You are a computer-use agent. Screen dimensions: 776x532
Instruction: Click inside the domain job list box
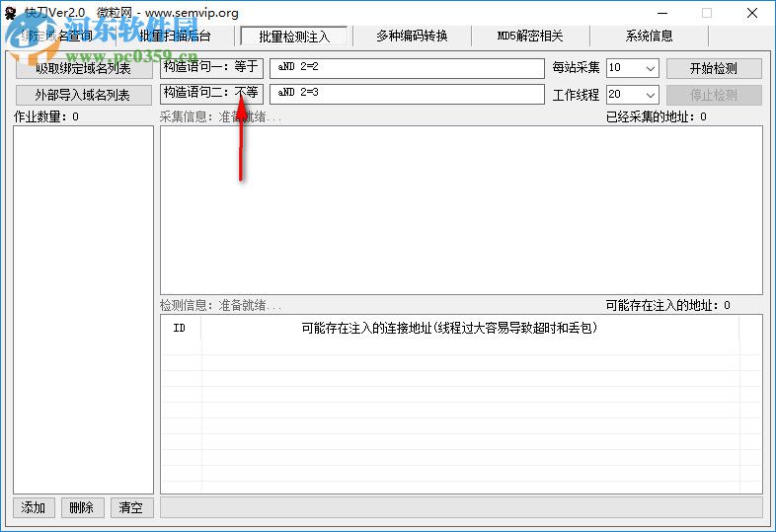(x=83, y=309)
